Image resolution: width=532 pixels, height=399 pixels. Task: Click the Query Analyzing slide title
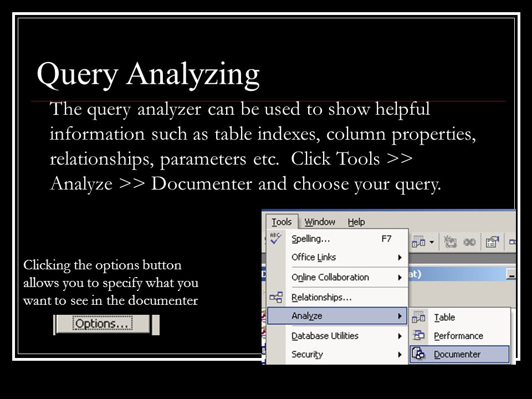coord(149,75)
